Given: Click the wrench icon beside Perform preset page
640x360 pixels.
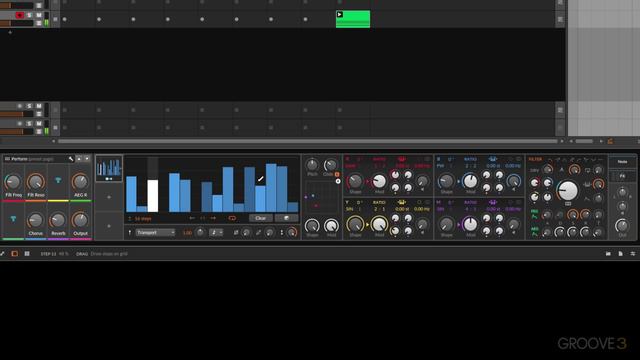Looking at the screenshot, I should 71,159.
